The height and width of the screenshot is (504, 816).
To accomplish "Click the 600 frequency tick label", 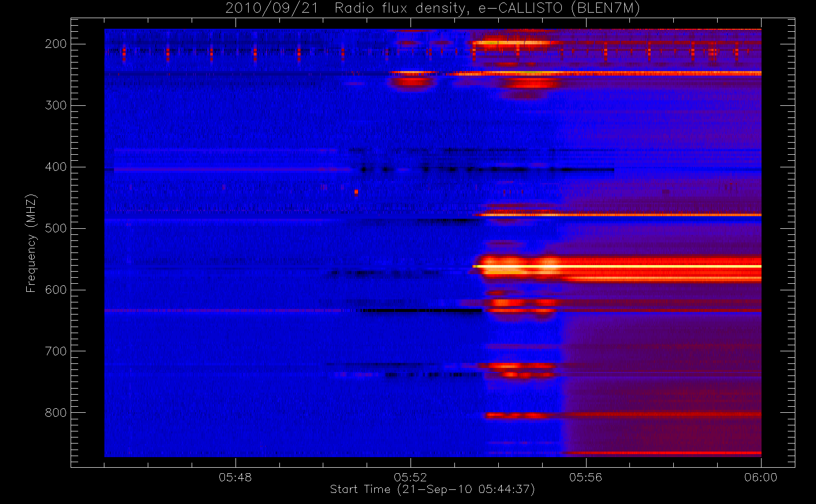I will click(56, 290).
